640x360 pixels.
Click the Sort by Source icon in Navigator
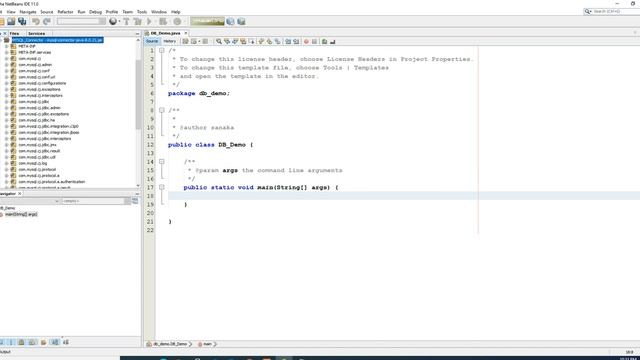click(65, 342)
